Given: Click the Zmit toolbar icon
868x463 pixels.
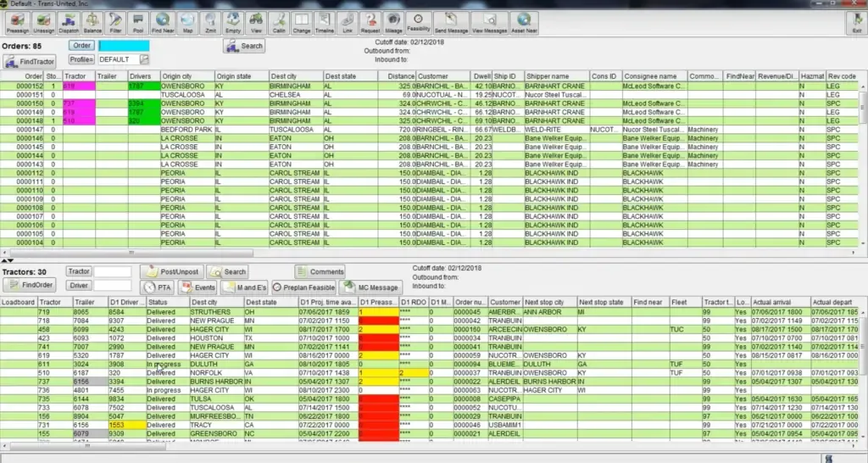Looking at the screenshot, I should click(210, 23).
